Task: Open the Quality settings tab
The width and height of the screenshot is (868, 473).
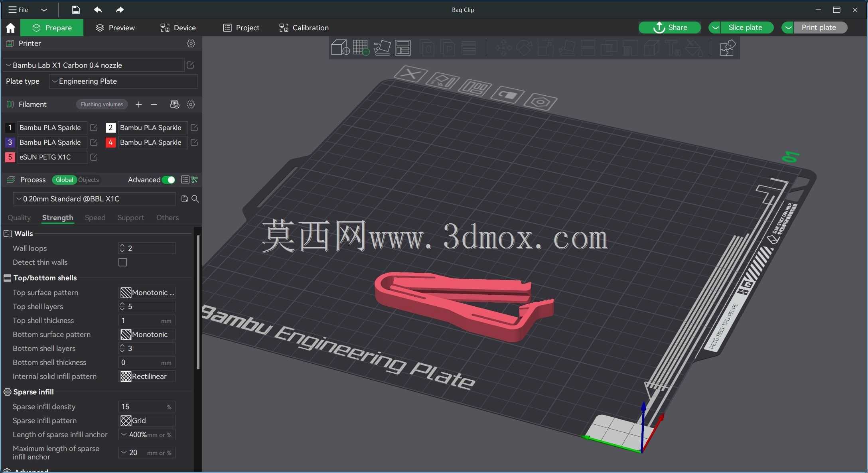Action: click(x=19, y=218)
